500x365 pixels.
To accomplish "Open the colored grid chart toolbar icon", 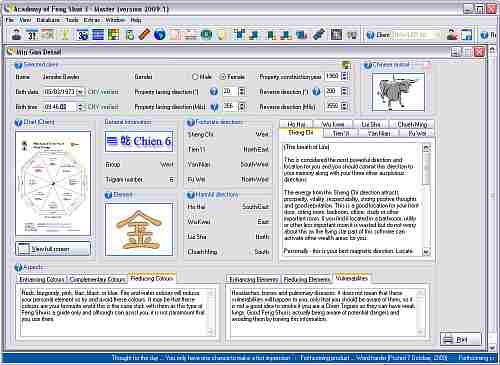I will click(x=114, y=35).
